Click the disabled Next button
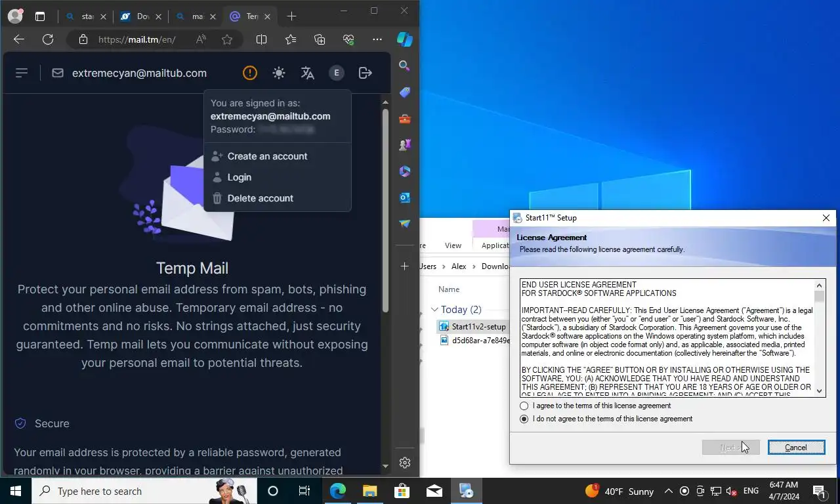This screenshot has height=504, width=840. pyautogui.click(x=730, y=448)
